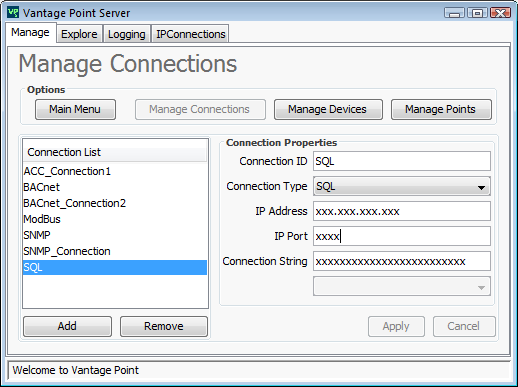Focus the IP Address field
Viewport: 518px width, 387px height.
click(402, 211)
